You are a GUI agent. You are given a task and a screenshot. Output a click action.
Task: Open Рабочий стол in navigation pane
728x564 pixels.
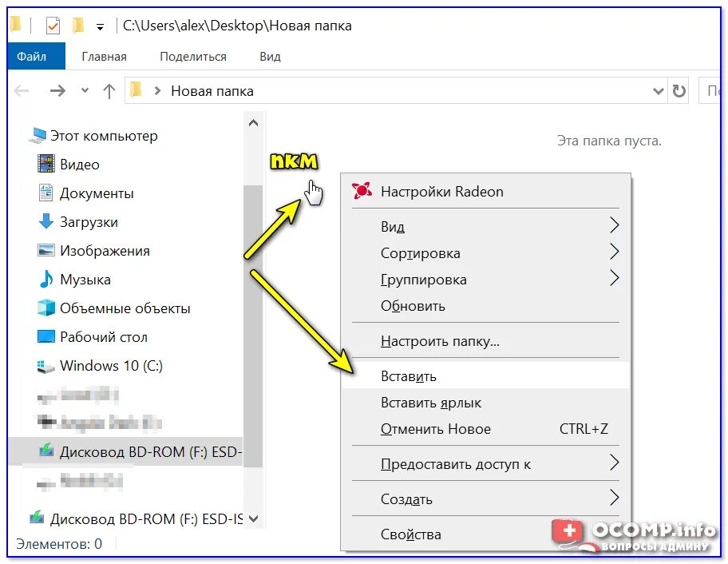[x=104, y=337]
